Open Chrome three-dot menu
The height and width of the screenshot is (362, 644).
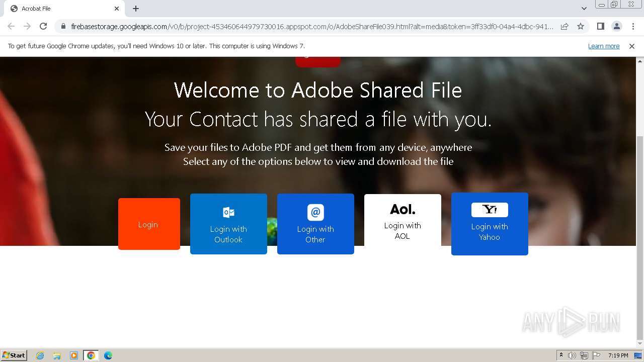pyautogui.click(x=633, y=26)
